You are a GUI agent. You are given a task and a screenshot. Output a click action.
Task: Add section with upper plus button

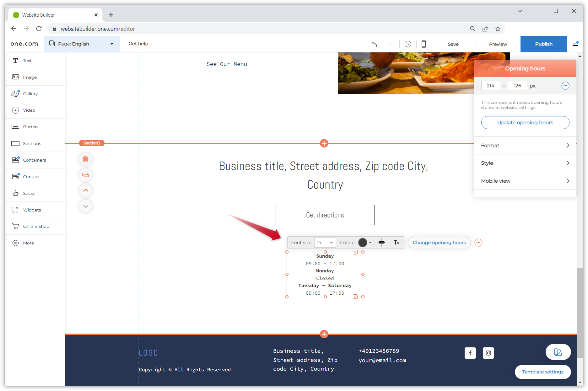[324, 143]
